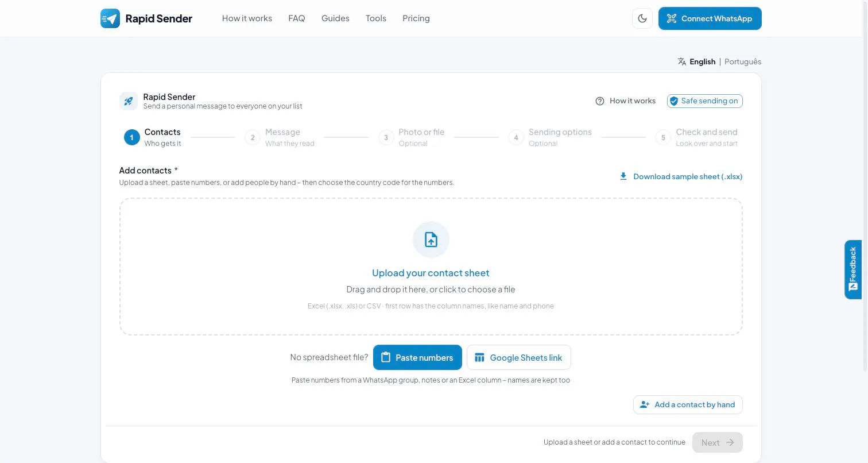
Task: Click Add a contact by hand button
Action: point(688,404)
